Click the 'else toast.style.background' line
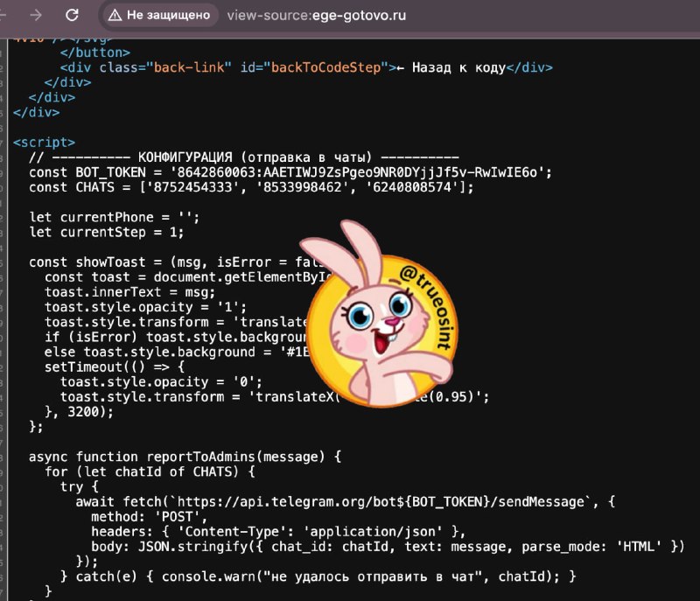 click(x=177, y=352)
